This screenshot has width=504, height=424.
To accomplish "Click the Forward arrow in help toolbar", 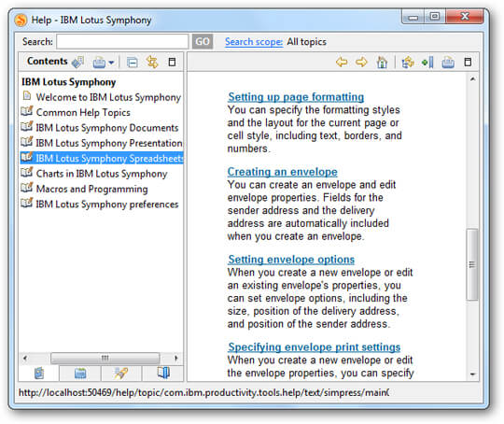I will coord(361,62).
